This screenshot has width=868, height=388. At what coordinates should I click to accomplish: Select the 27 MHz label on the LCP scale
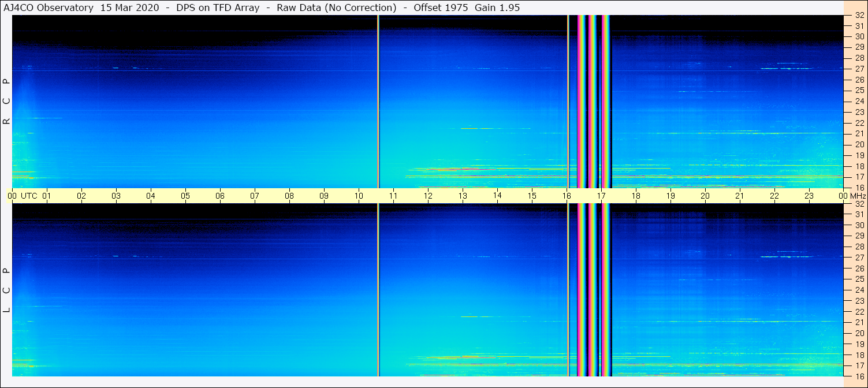coord(859,258)
